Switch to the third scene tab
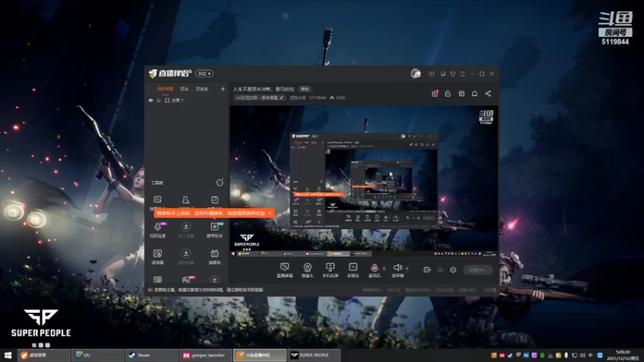The image size is (644, 362). click(201, 88)
